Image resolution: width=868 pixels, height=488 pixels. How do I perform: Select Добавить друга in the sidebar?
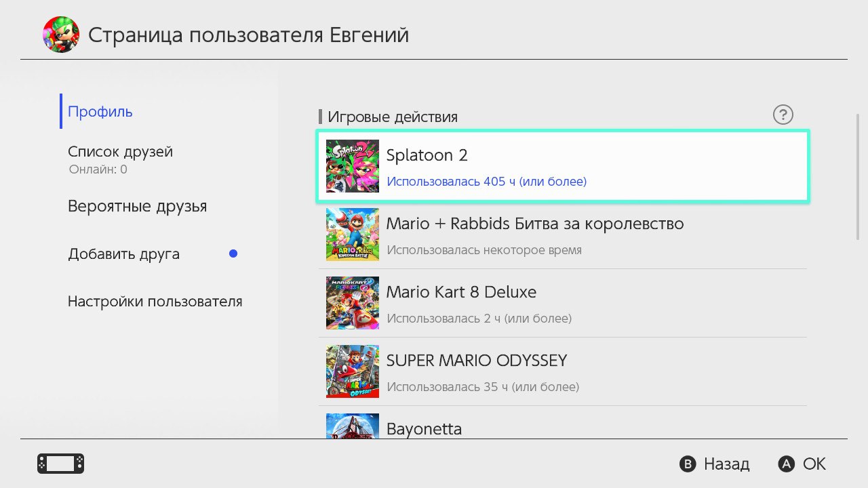coord(123,254)
